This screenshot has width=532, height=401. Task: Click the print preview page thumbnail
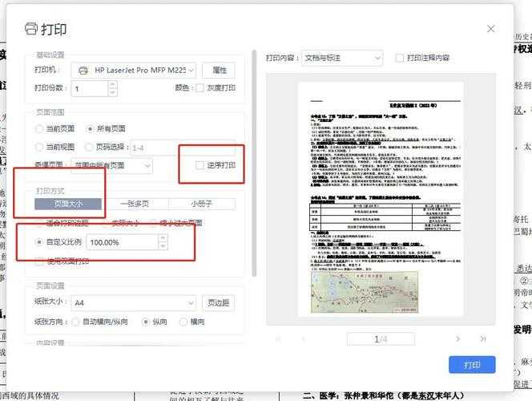coord(381,199)
